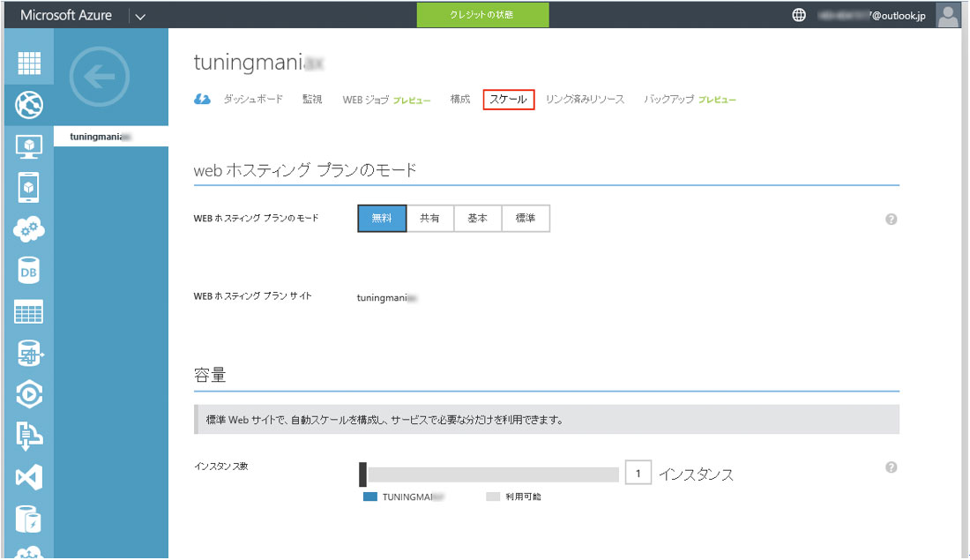This screenshot has height=560, width=970.
Task: Switch to the スケール tab
Action: pyautogui.click(x=509, y=99)
